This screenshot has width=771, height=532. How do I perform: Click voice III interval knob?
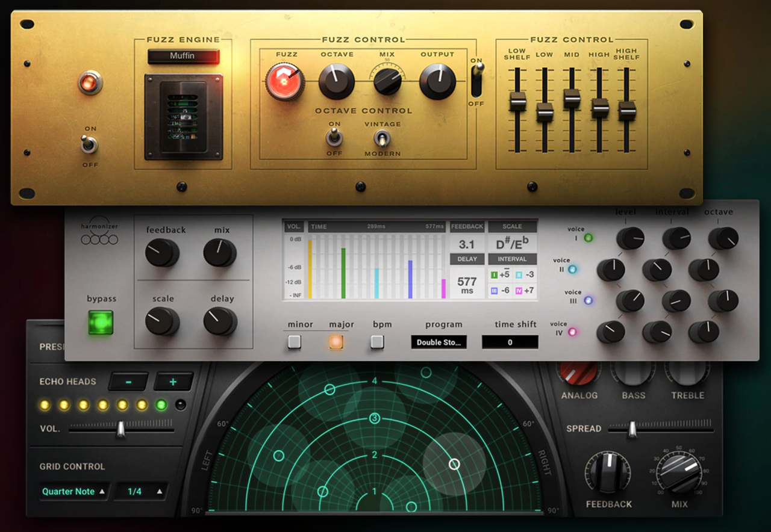click(x=676, y=300)
